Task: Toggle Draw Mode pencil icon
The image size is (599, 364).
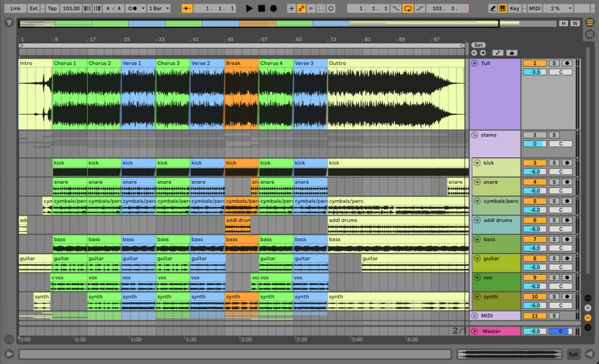Action: tap(493, 8)
